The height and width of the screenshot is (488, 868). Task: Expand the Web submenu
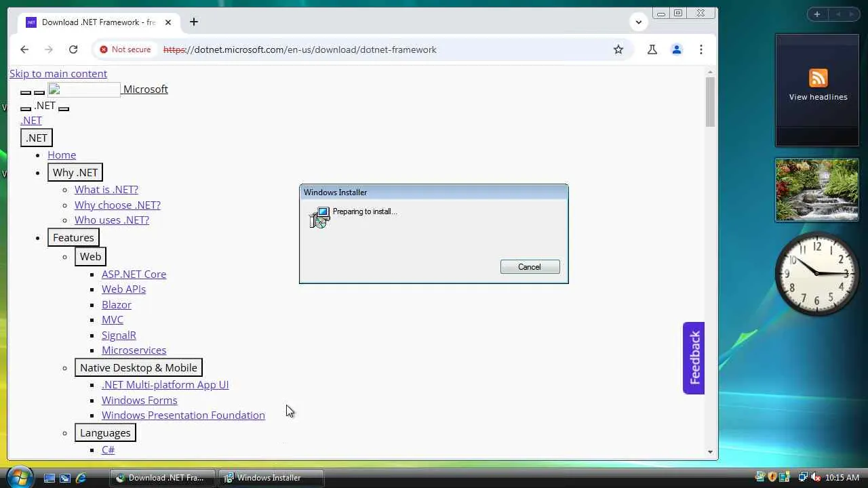tap(90, 256)
